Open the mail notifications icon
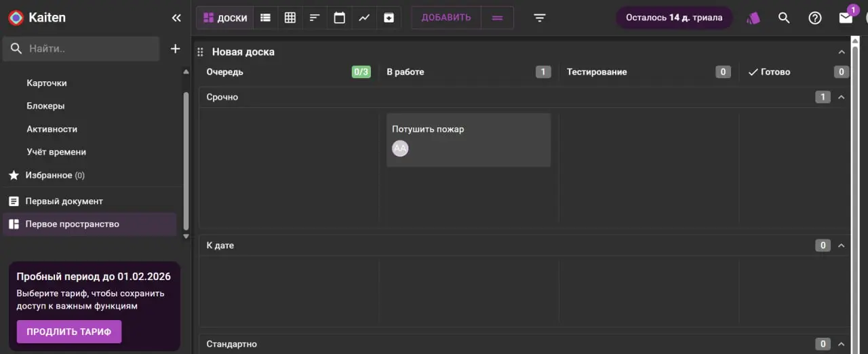Screen dimensions: 868x354 click(x=846, y=18)
